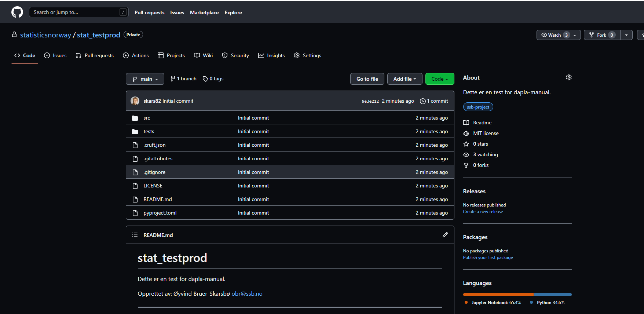
Task: Click Create a new release link
Action: pos(483,212)
